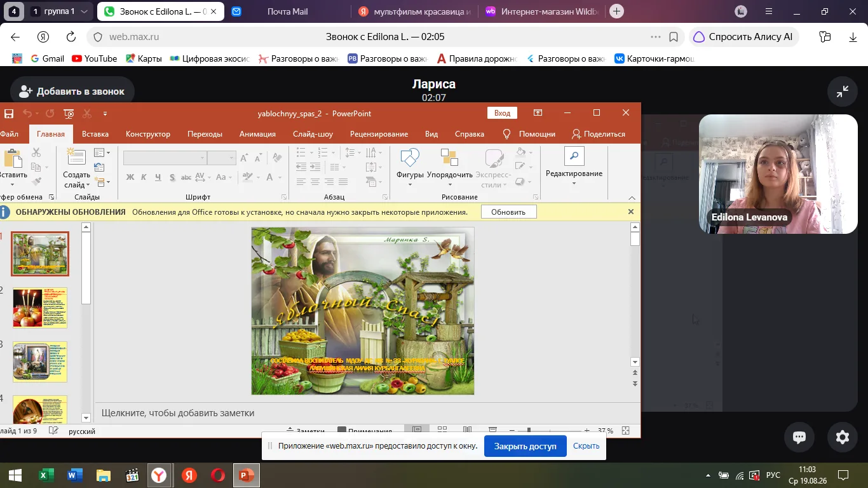Viewport: 868px width, 488px height.
Task: Open File Explorer from the taskbar
Action: (x=103, y=475)
